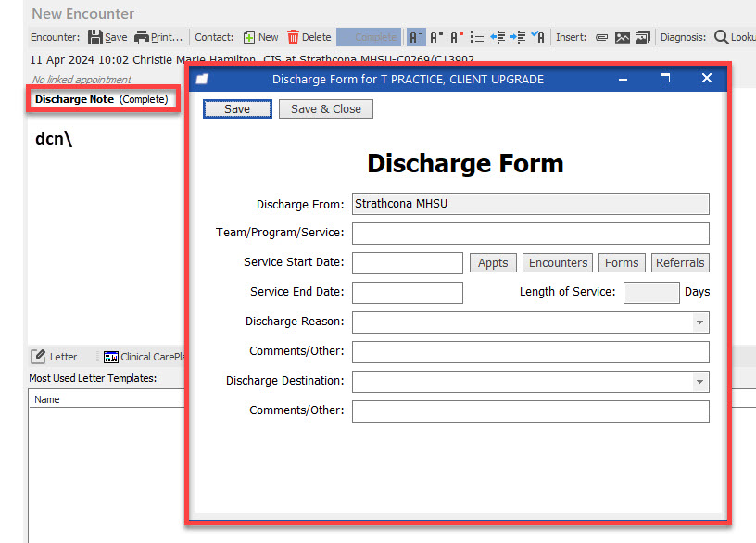Viewport: 756px width, 543px height.
Task: Delete the contact using the trash icon
Action: coord(293,37)
